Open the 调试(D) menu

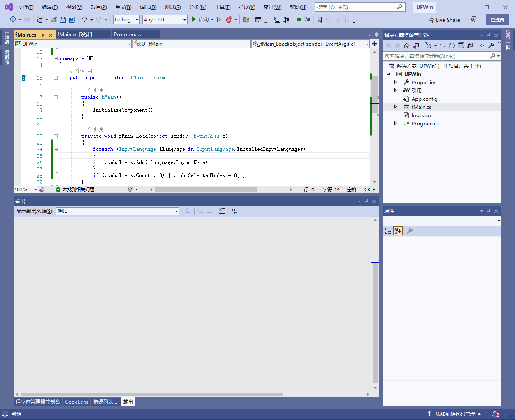click(x=148, y=7)
